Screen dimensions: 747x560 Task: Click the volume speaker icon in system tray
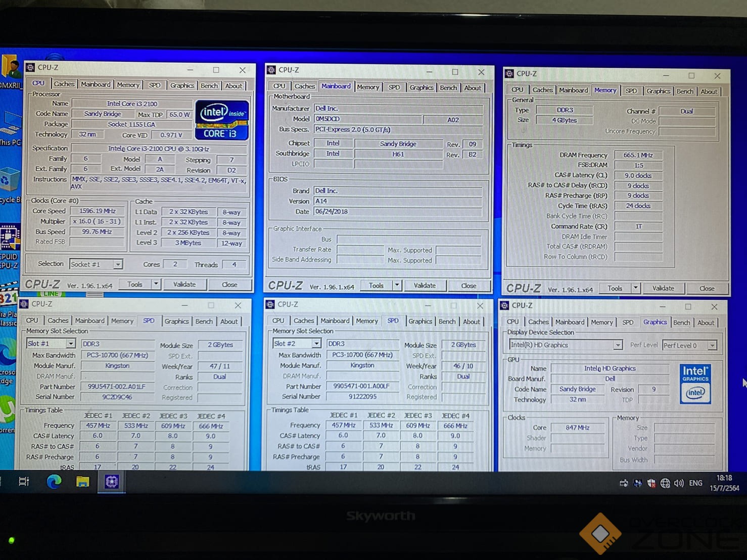point(679,483)
